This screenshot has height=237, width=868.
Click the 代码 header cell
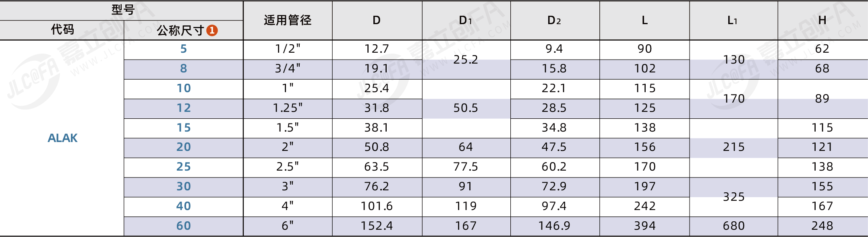click(x=62, y=30)
